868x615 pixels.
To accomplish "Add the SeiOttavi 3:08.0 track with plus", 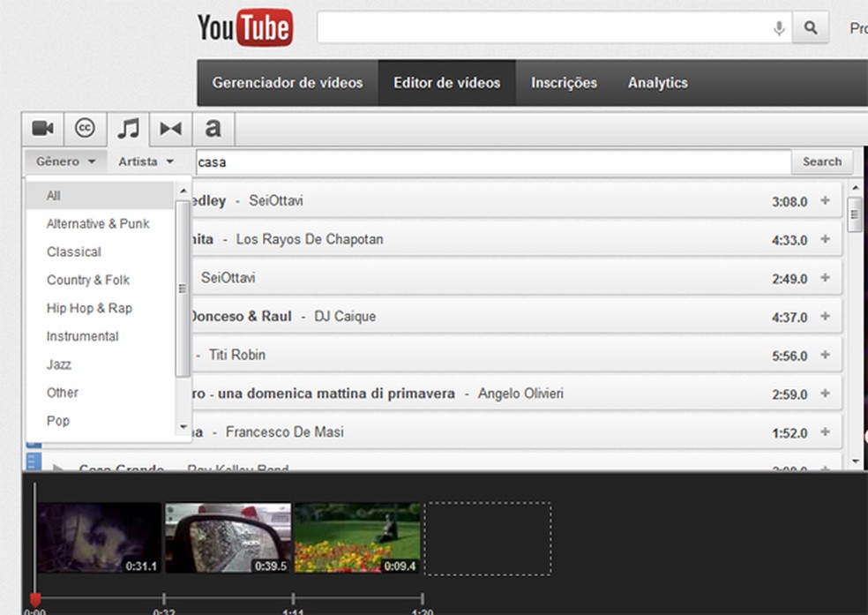I will 825,200.
